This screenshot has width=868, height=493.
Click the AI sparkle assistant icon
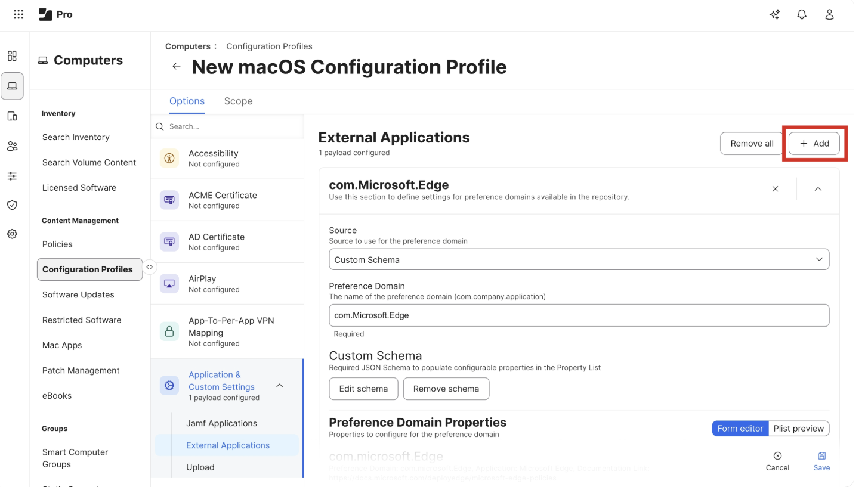(x=775, y=15)
